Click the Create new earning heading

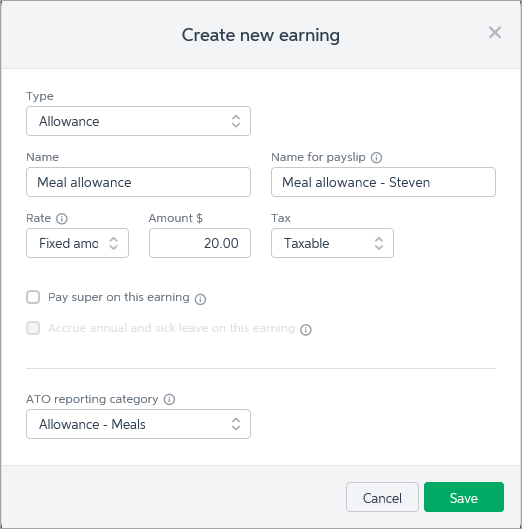coord(261,35)
